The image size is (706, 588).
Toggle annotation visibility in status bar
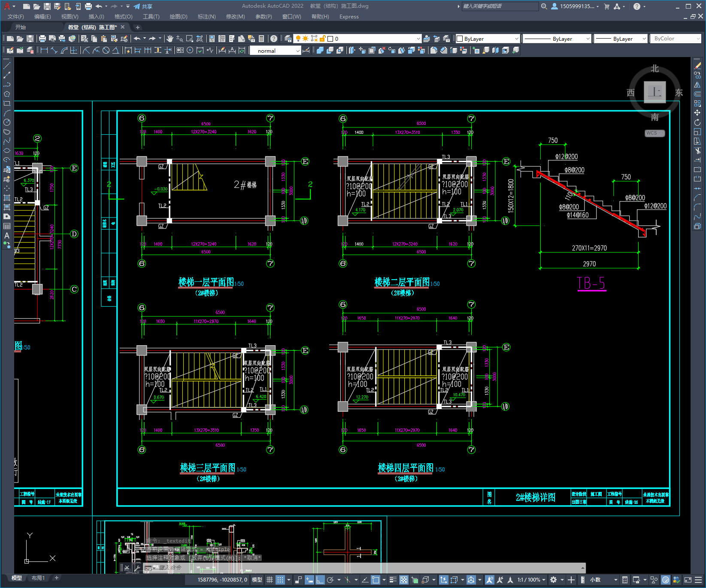point(490,580)
